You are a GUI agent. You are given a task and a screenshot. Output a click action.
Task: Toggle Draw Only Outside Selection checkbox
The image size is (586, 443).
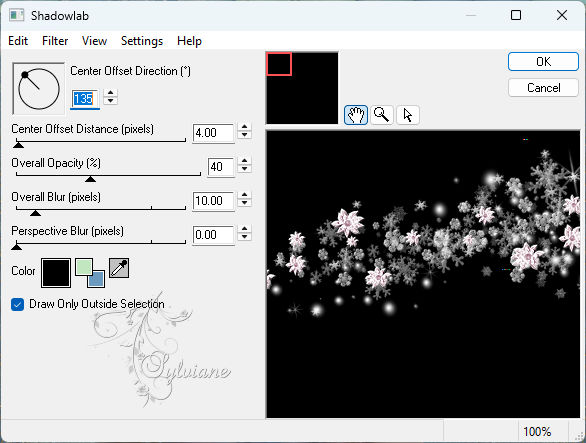point(18,304)
